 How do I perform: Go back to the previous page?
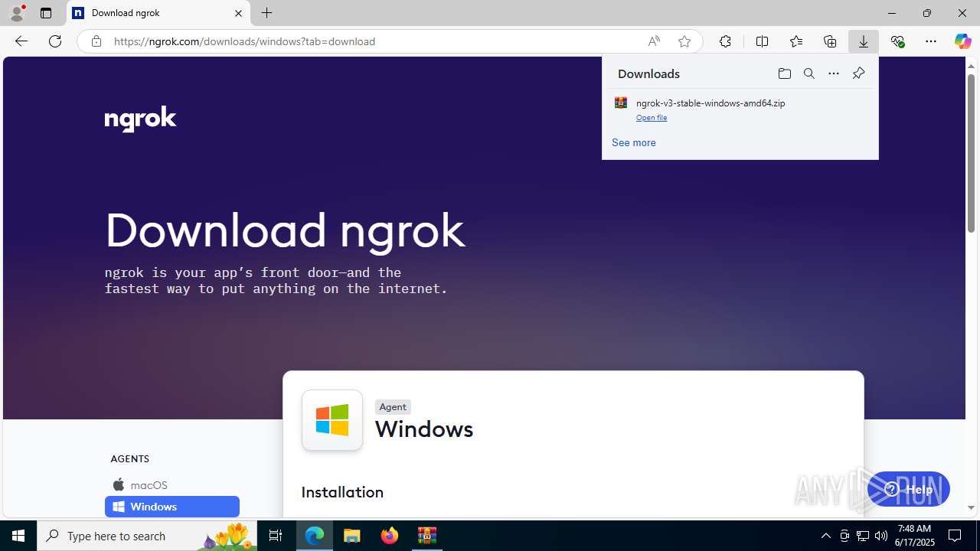tap(21, 41)
